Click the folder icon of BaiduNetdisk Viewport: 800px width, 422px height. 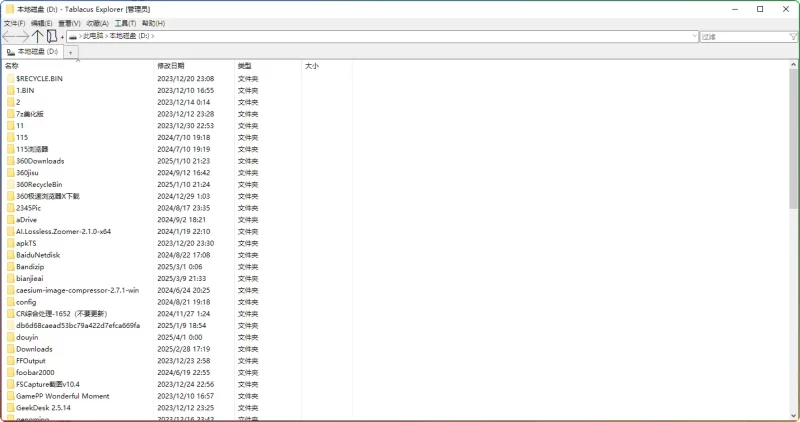click(x=11, y=255)
